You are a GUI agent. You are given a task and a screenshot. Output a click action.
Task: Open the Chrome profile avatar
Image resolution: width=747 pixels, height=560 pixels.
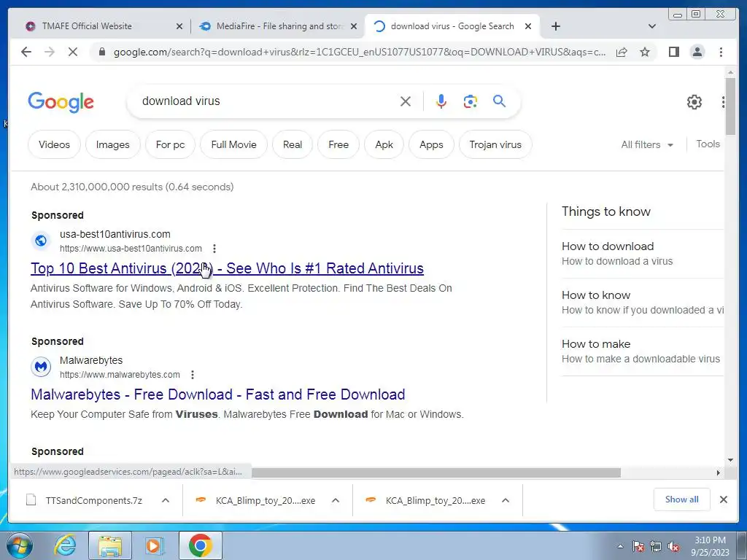point(697,52)
